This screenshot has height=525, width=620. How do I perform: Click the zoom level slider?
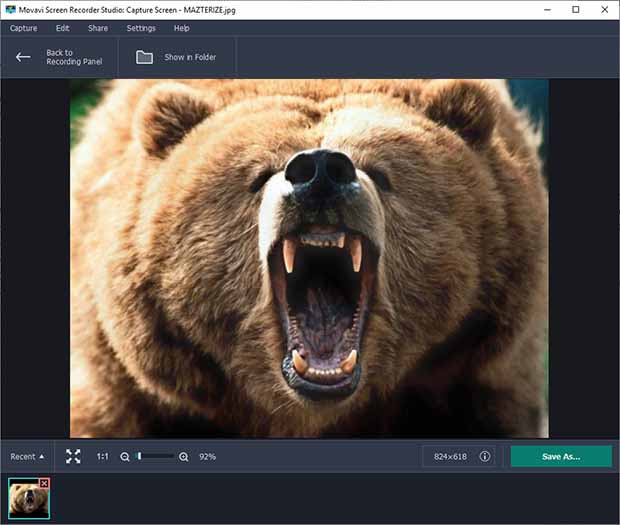pos(154,456)
